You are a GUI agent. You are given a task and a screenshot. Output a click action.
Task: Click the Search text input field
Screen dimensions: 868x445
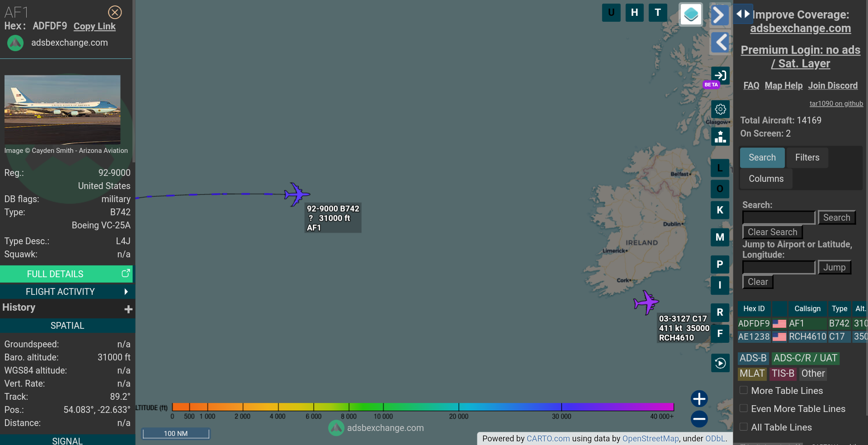point(779,218)
